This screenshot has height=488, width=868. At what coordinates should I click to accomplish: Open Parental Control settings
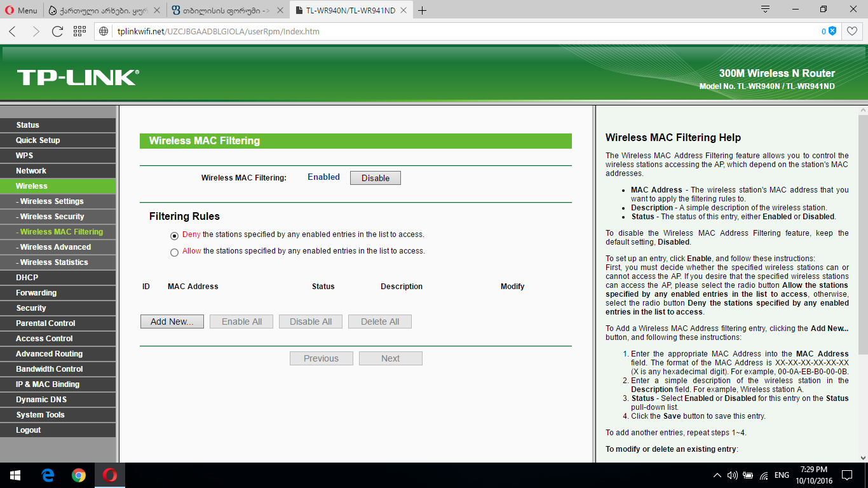tap(58, 323)
